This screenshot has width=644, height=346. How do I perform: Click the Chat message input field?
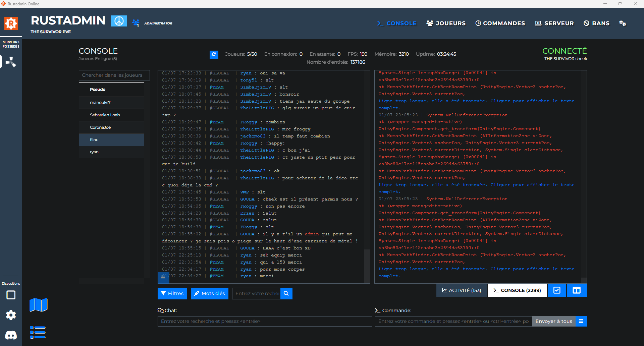[x=265, y=321]
